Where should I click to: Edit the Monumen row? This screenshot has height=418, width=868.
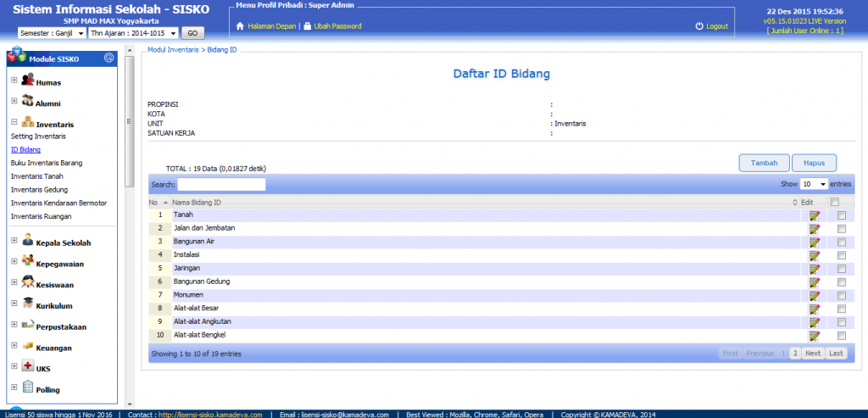[814, 295]
